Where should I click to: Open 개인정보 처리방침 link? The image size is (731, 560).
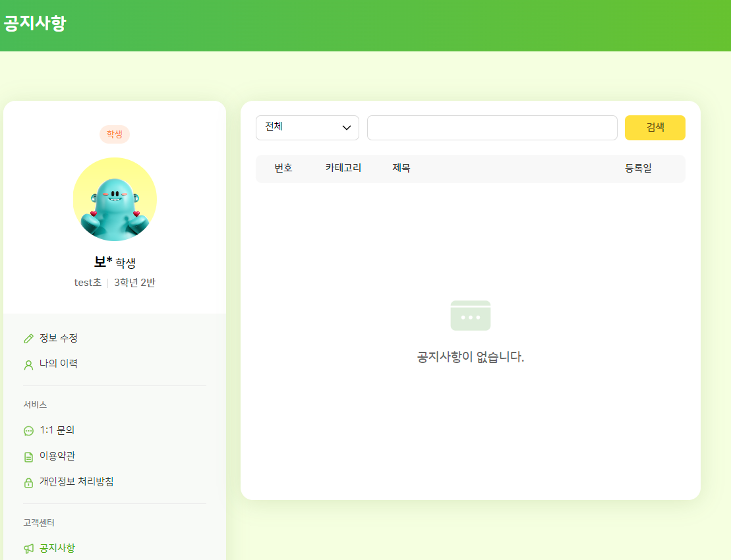76,482
